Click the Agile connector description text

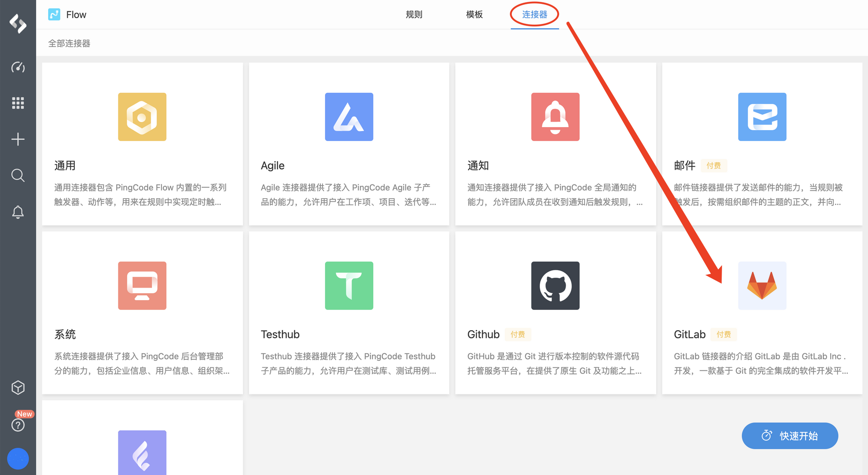349,195
